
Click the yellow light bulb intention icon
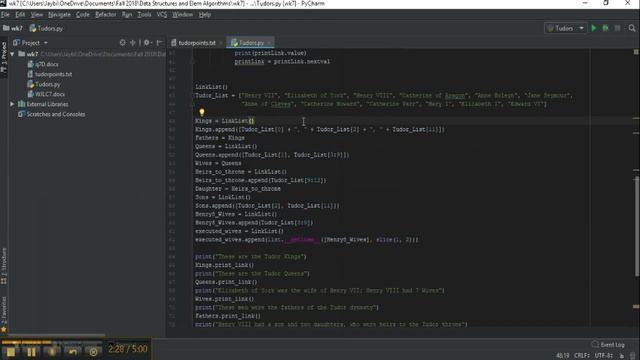click(202, 112)
